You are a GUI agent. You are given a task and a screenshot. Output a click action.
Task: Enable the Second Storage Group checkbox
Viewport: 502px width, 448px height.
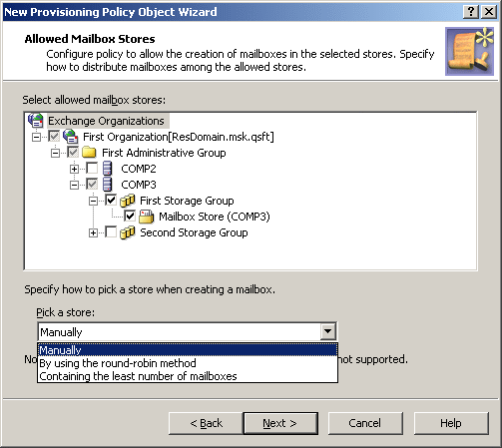click(x=111, y=231)
